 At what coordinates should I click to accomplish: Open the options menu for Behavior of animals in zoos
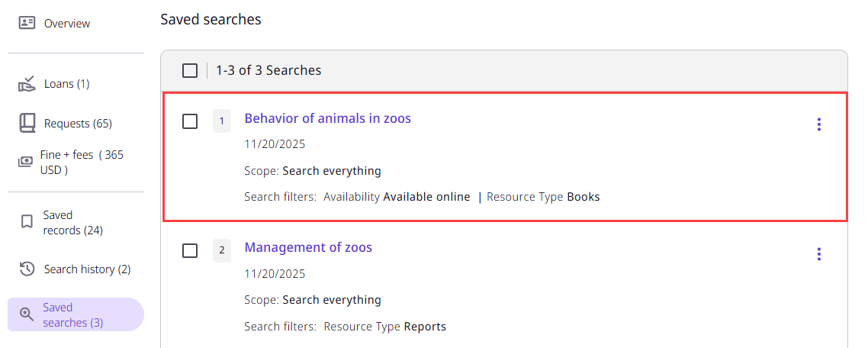point(818,124)
